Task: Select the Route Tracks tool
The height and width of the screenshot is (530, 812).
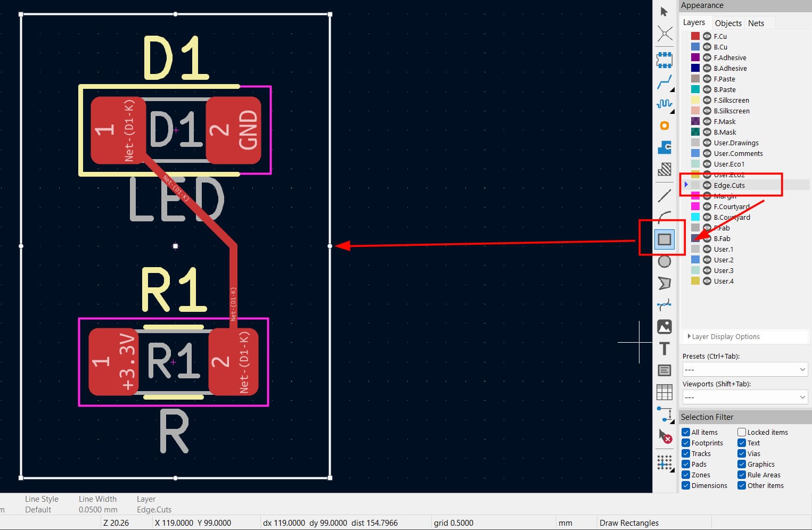Action: (x=665, y=82)
